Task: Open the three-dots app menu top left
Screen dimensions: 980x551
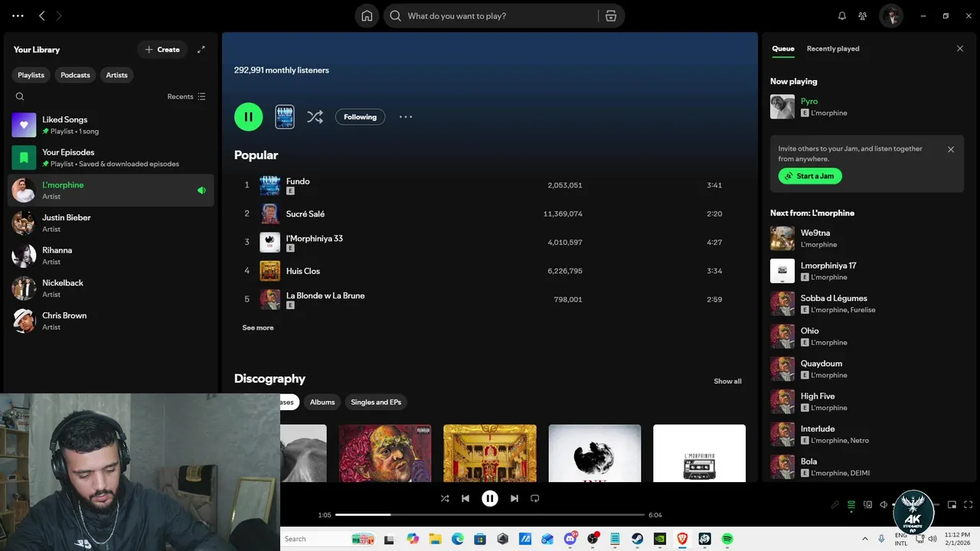Action: pyautogui.click(x=18, y=16)
